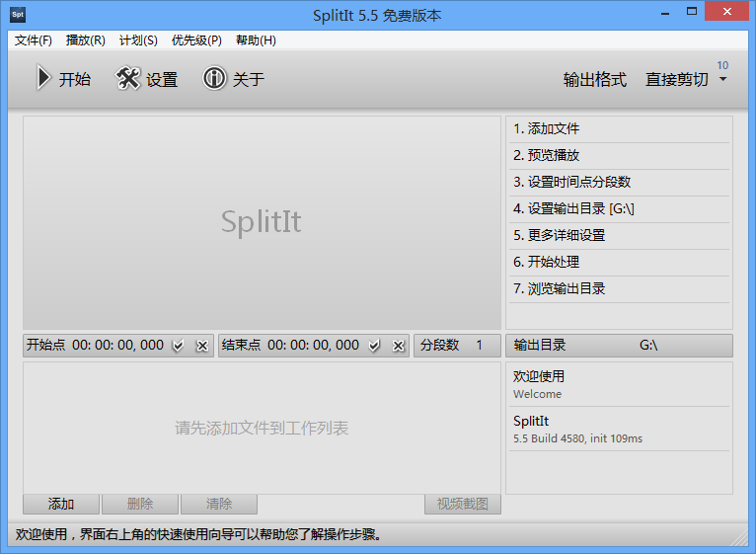Select wizard step 7. 浏览输出目录

(559, 288)
